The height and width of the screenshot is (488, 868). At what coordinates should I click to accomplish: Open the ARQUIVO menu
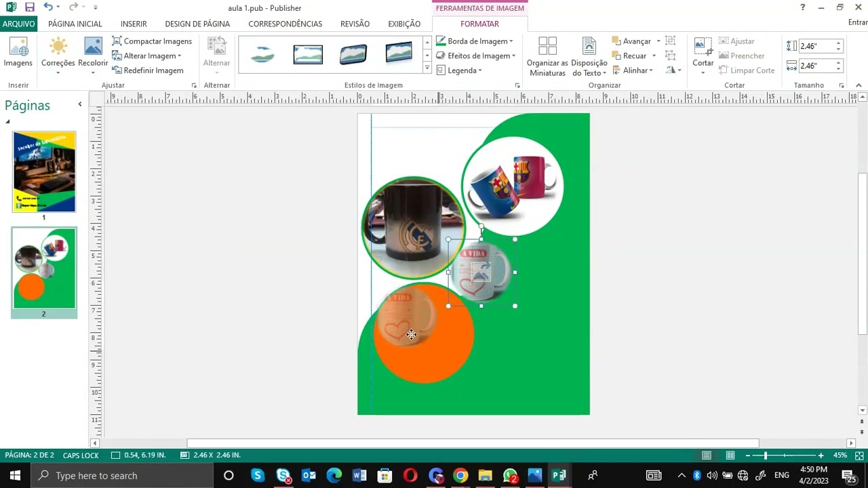(18, 24)
